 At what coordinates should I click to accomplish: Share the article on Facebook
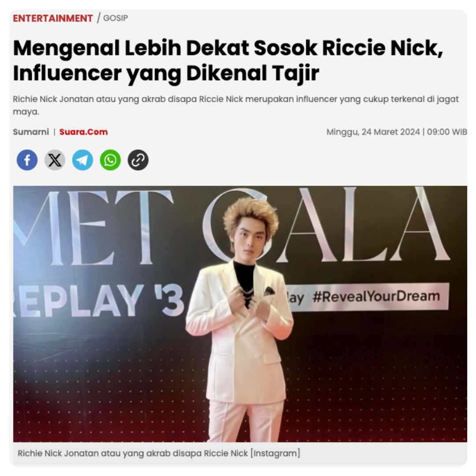pyautogui.click(x=27, y=160)
